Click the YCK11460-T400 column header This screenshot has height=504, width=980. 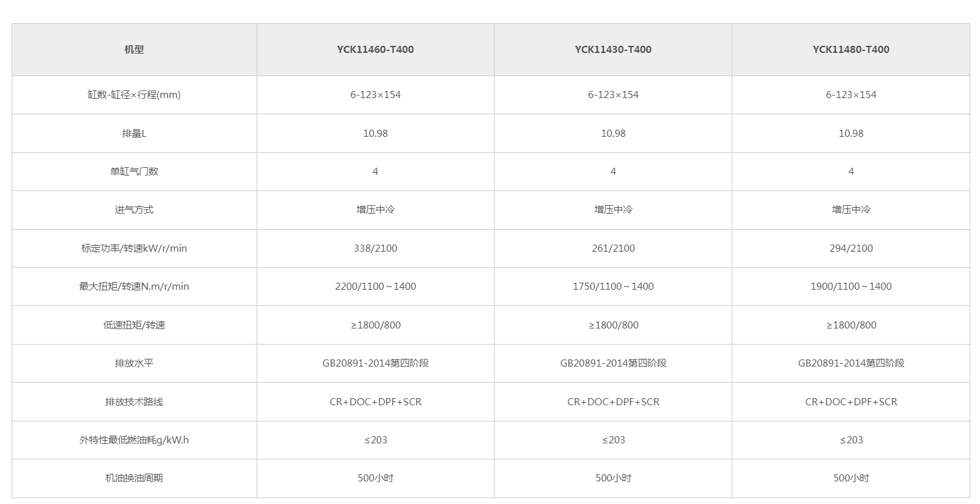point(375,50)
